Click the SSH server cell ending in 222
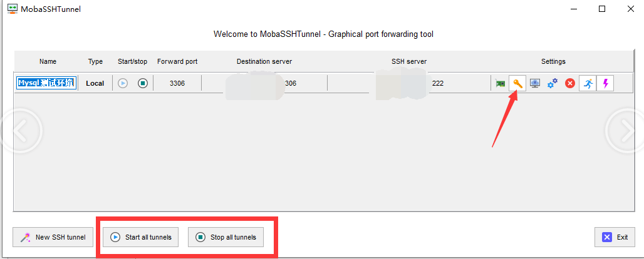This screenshot has width=644, height=259. [409, 83]
